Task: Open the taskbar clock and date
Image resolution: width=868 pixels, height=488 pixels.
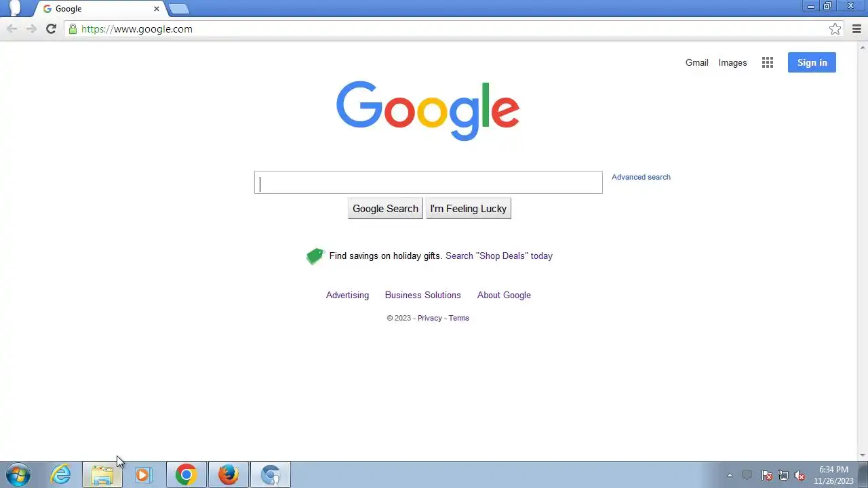Action: [833, 475]
